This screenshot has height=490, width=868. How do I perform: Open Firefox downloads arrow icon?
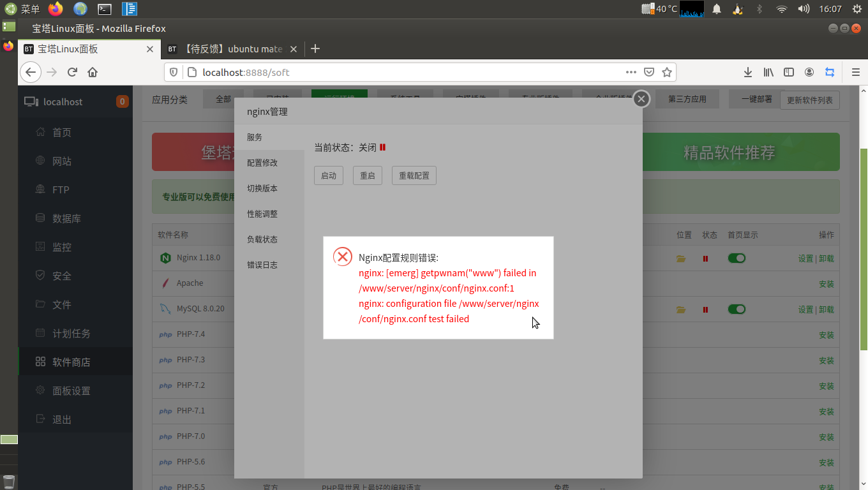(748, 72)
